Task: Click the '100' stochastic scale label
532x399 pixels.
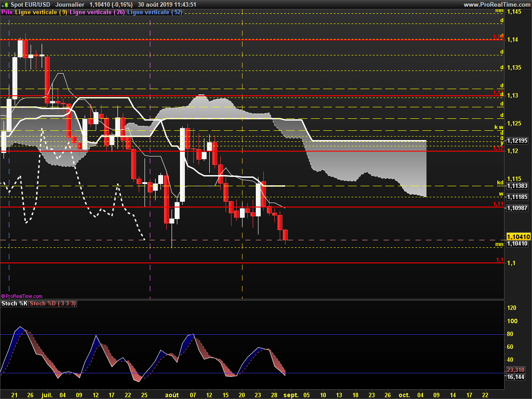Action: coord(512,321)
